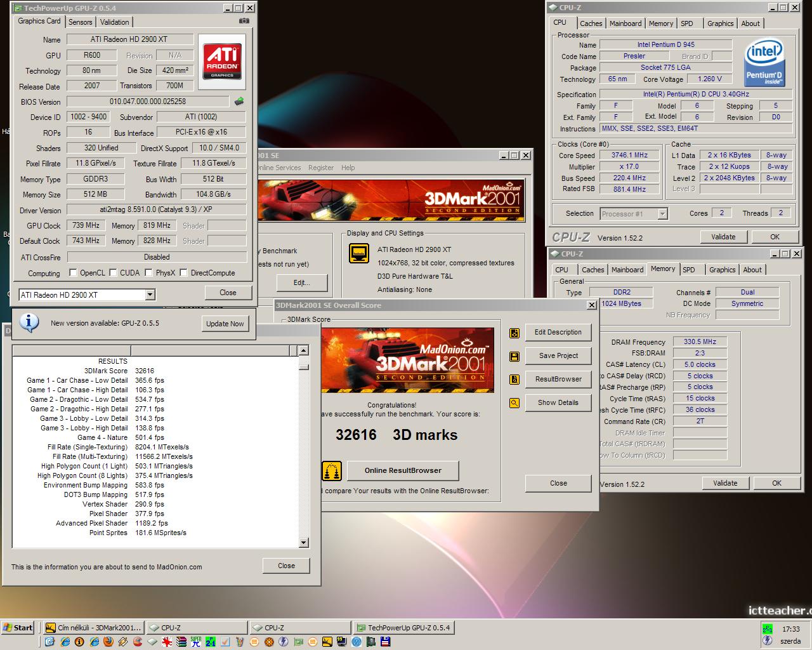The image size is (812, 650).
Task: Click the results list scroll-down arrow
Action: tap(303, 542)
